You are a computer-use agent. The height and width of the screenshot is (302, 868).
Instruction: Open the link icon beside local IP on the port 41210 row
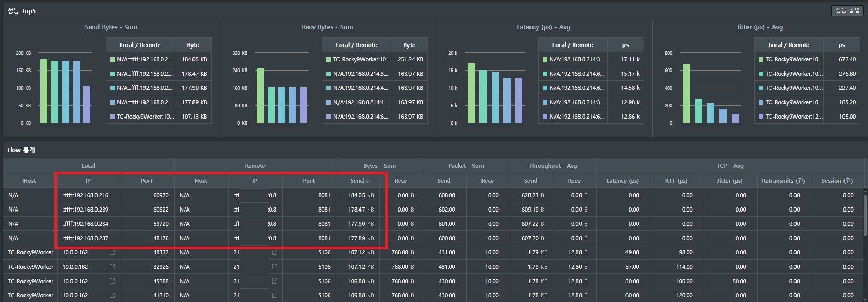[112, 295]
